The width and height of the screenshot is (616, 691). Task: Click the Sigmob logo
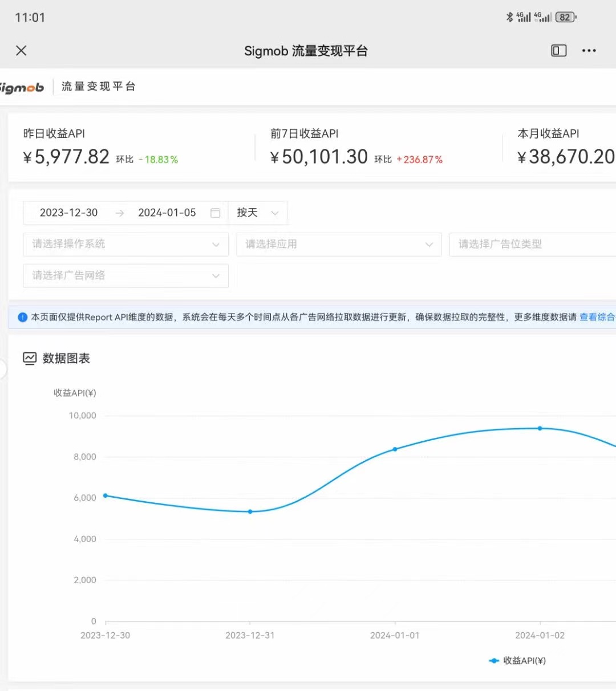point(22,87)
